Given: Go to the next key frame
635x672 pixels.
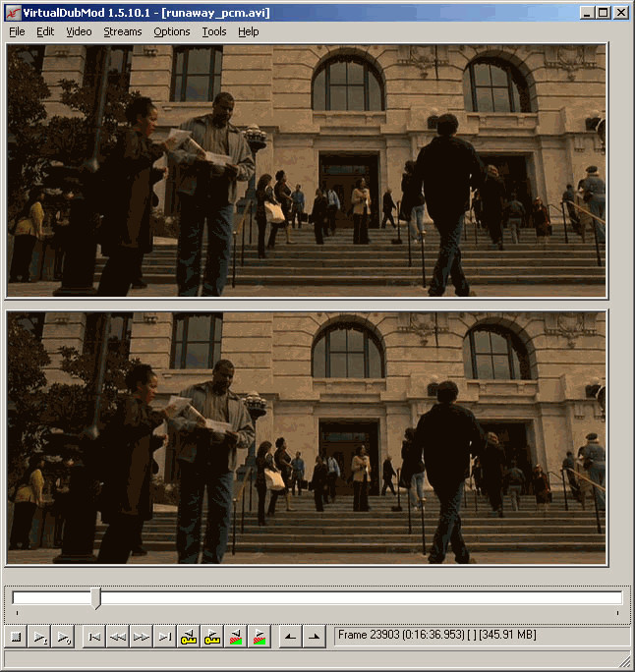Looking at the screenshot, I should (x=212, y=637).
